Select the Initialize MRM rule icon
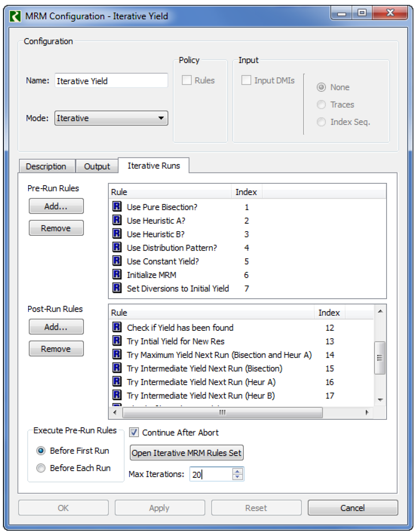The height and width of the screenshot is (532, 417). click(x=117, y=274)
